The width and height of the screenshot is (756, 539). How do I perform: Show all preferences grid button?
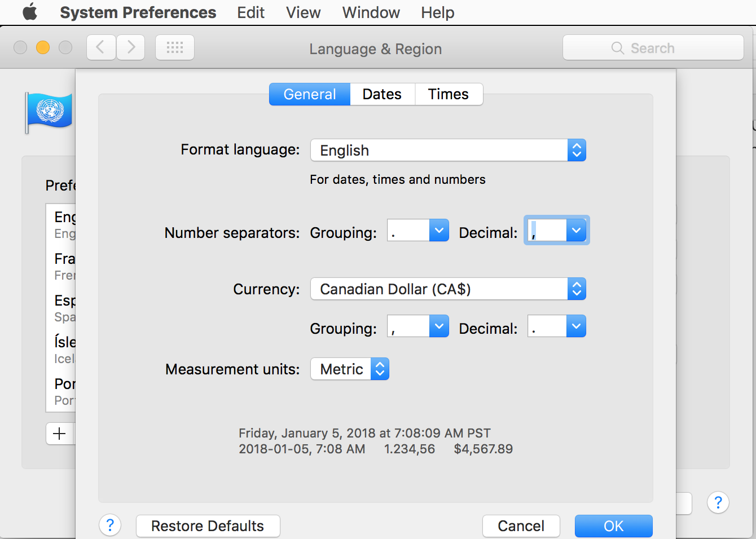[175, 47]
